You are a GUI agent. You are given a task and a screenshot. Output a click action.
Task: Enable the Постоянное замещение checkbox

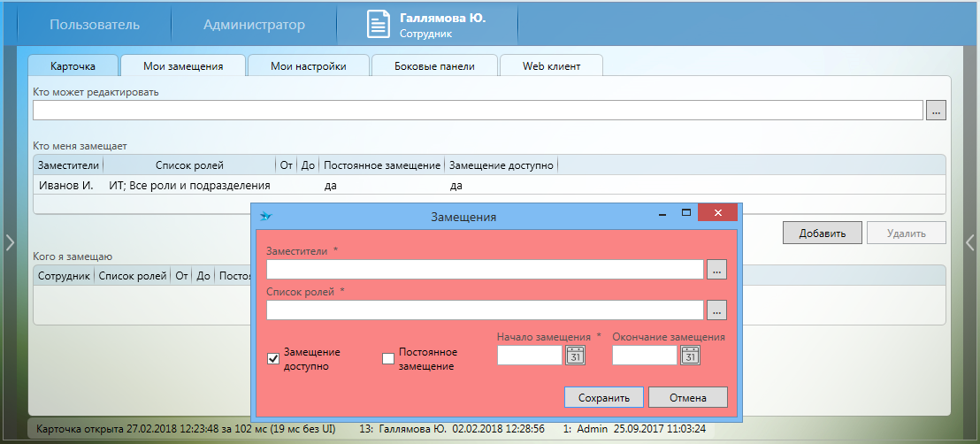pos(387,358)
